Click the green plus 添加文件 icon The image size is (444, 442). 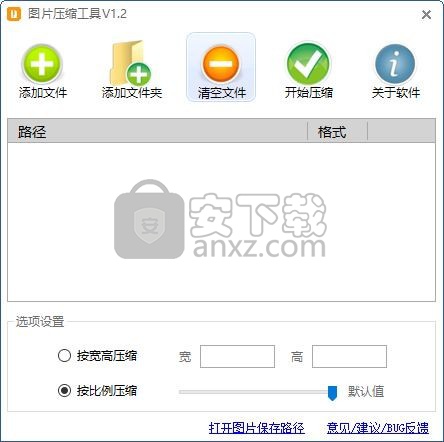[x=42, y=64]
